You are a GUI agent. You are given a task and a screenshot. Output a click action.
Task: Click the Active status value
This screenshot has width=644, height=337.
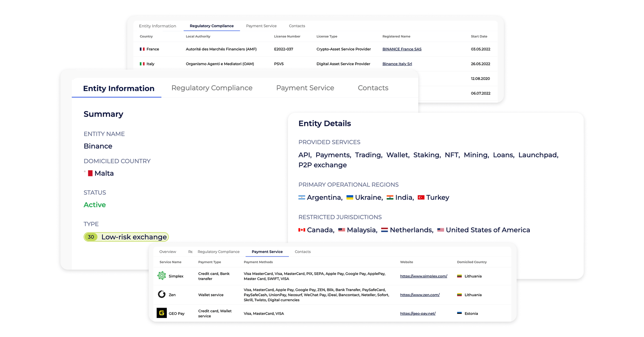[95, 205]
